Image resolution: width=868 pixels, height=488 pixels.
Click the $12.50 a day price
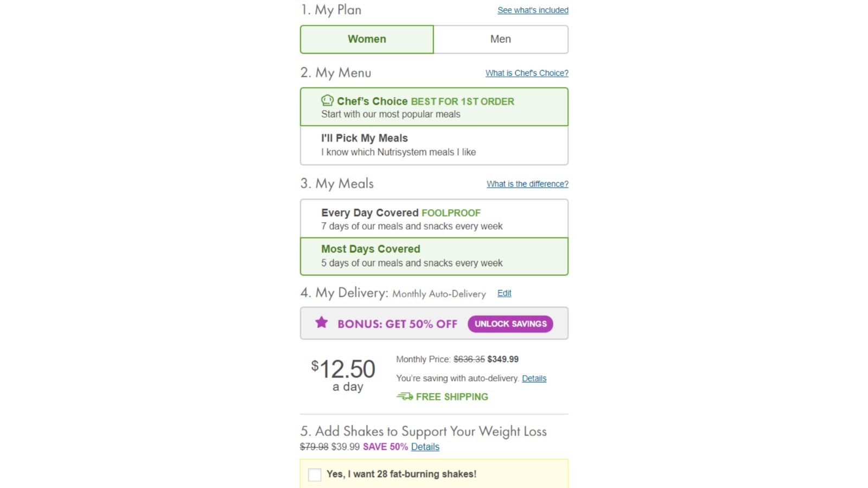(x=343, y=375)
